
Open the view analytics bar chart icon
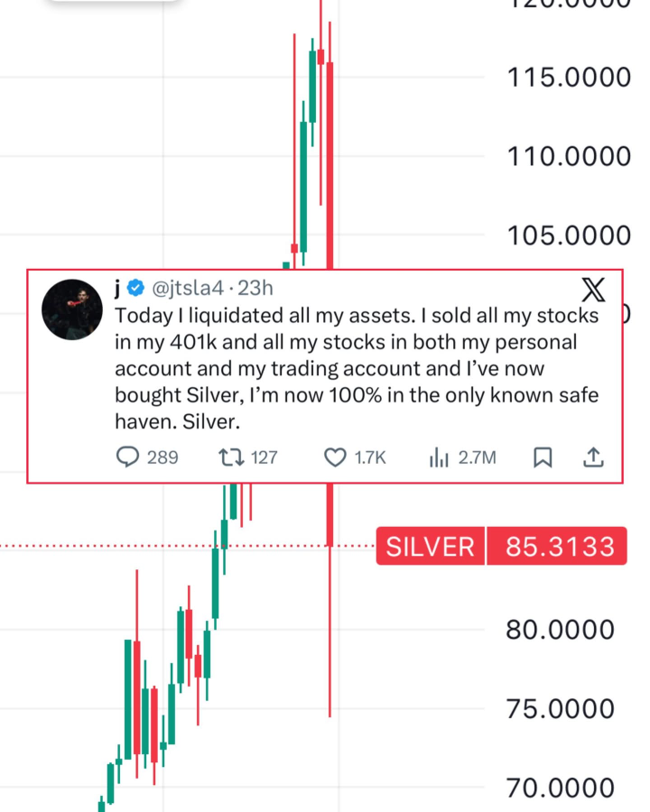coord(440,457)
